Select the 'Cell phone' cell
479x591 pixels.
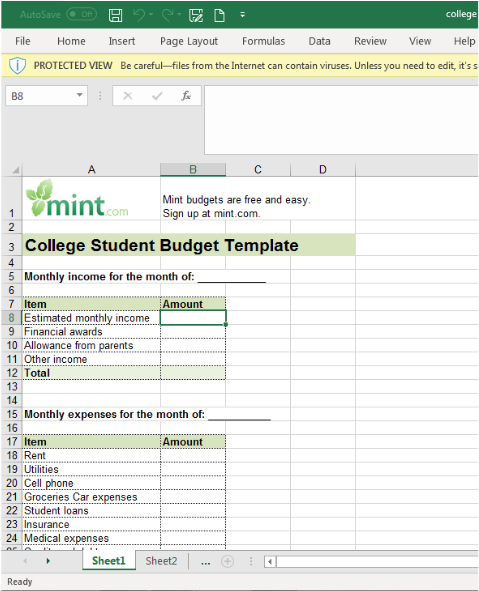[x=91, y=483]
